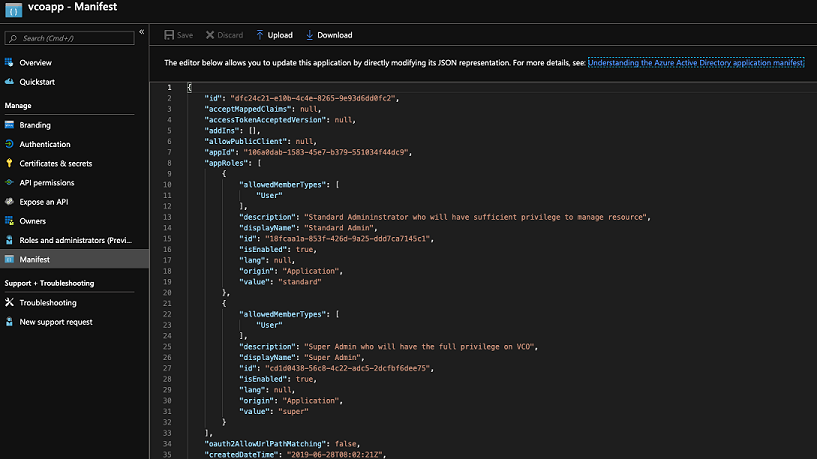Open the Troubleshooting page
The width and height of the screenshot is (817, 459).
point(48,303)
